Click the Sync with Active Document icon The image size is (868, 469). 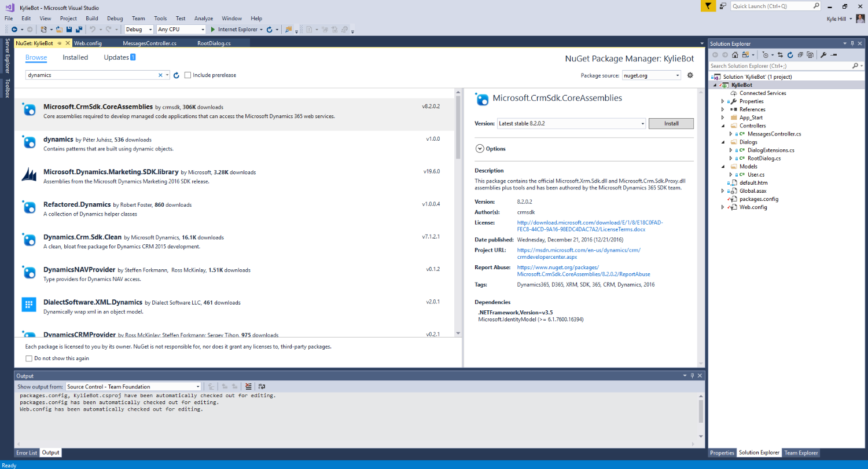780,55
